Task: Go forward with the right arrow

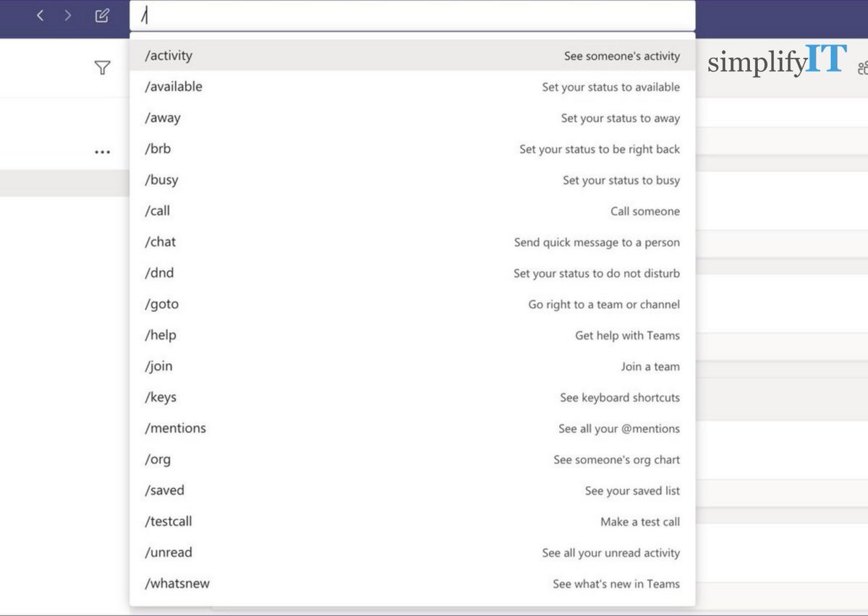Action: click(68, 15)
